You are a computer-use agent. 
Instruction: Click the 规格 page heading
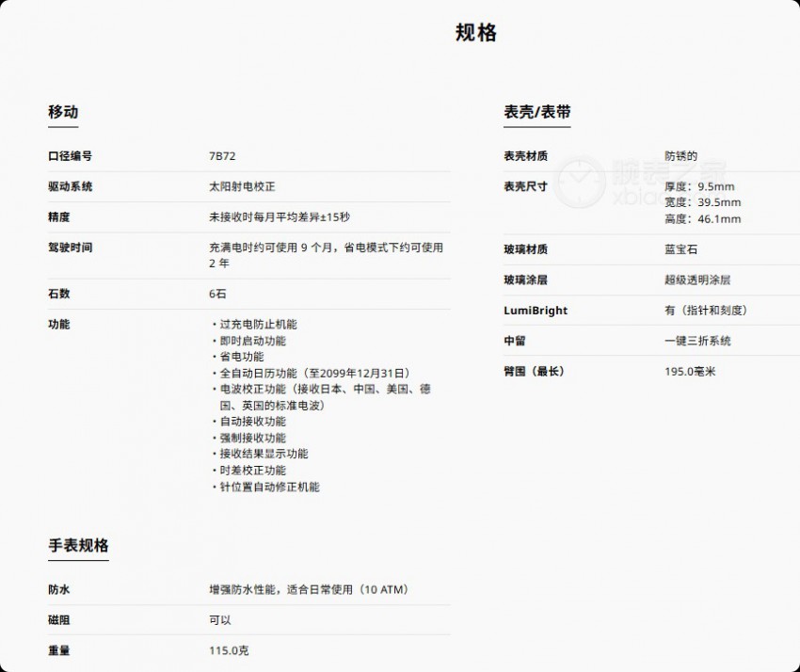click(475, 33)
